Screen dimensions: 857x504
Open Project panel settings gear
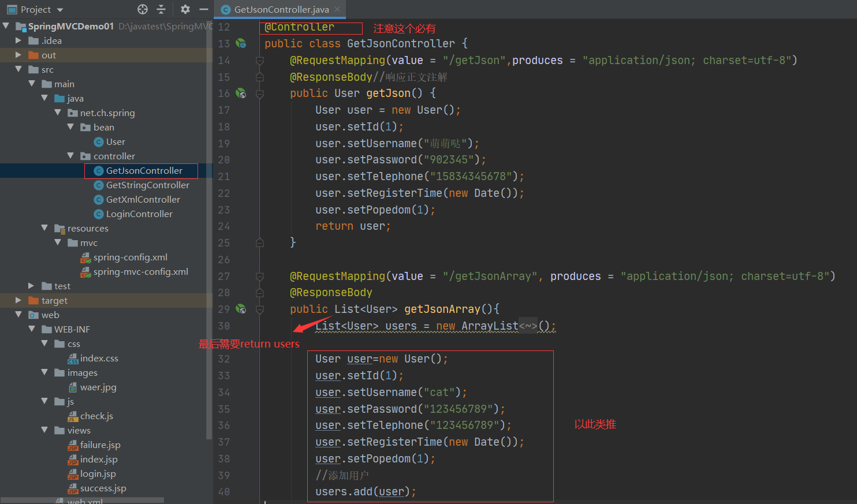point(185,9)
